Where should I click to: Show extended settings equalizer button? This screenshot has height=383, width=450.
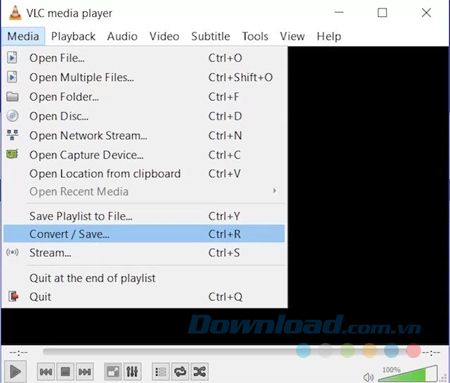click(x=132, y=372)
